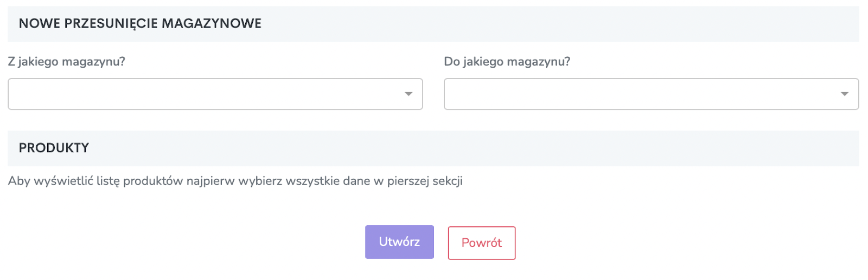
Task: Click the "Nowe przesunięcie magazynowe" header
Action: (x=140, y=24)
